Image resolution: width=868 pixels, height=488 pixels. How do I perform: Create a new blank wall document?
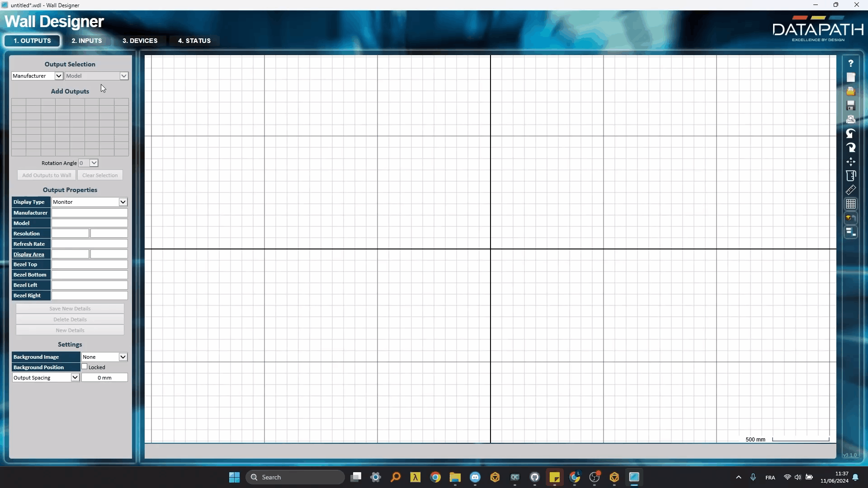pyautogui.click(x=850, y=77)
